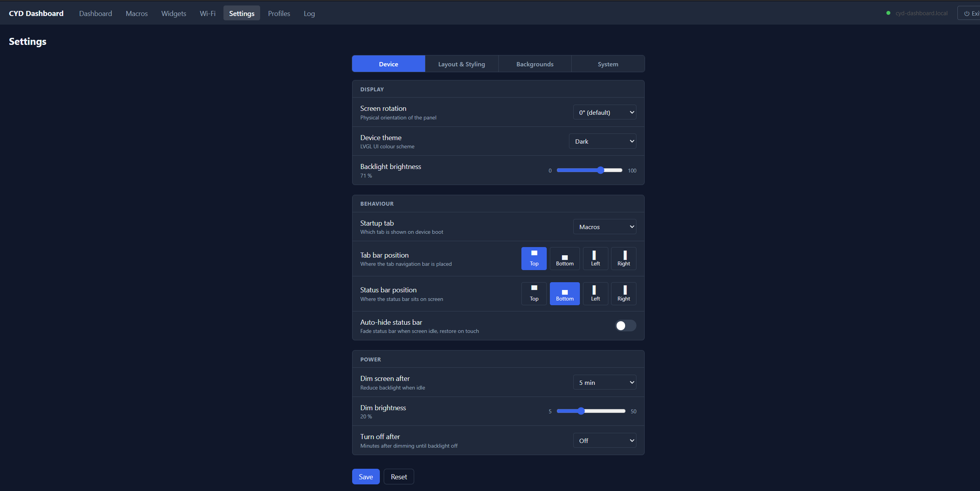Click the DISPLAY section header
This screenshot has height=491, width=980.
(372, 89)
